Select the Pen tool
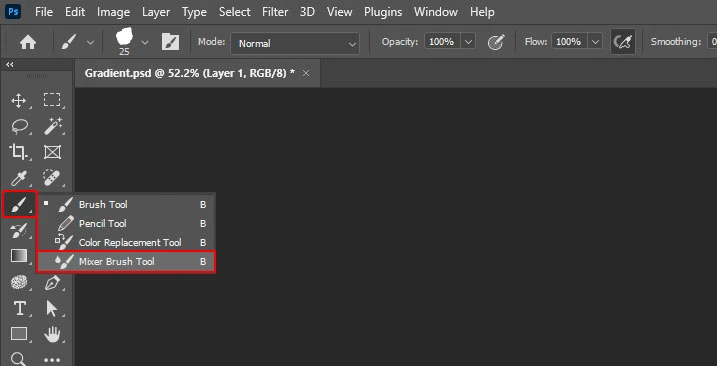Screen dimensions: 717x366 (53, 282)
